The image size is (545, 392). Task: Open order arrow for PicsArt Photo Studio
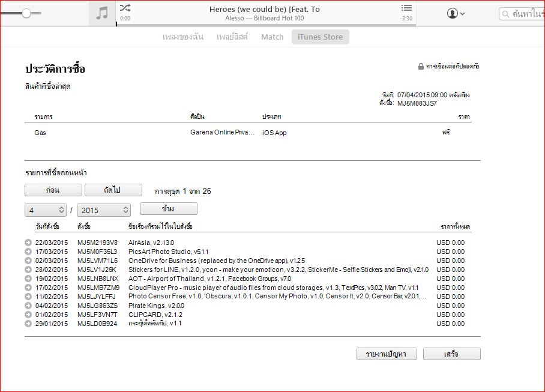(x=28, y=252)
